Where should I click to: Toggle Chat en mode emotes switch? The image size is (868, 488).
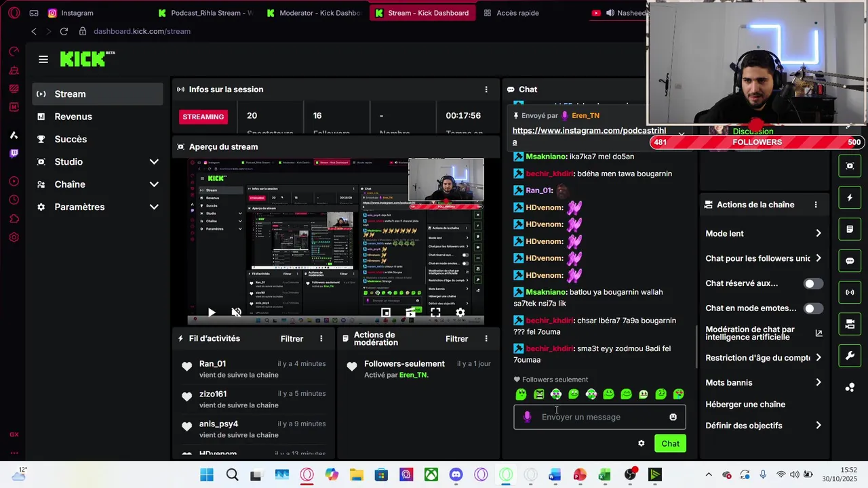[x=813, y=308]
